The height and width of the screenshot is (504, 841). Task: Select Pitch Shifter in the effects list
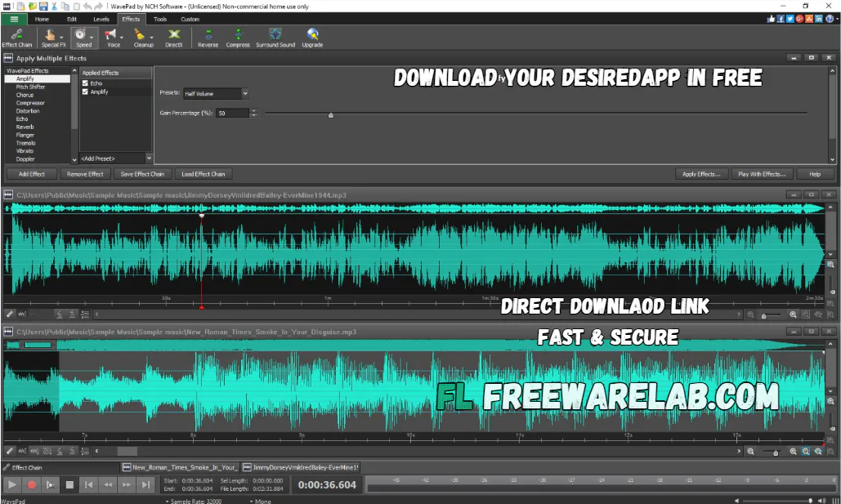[30, 87]
